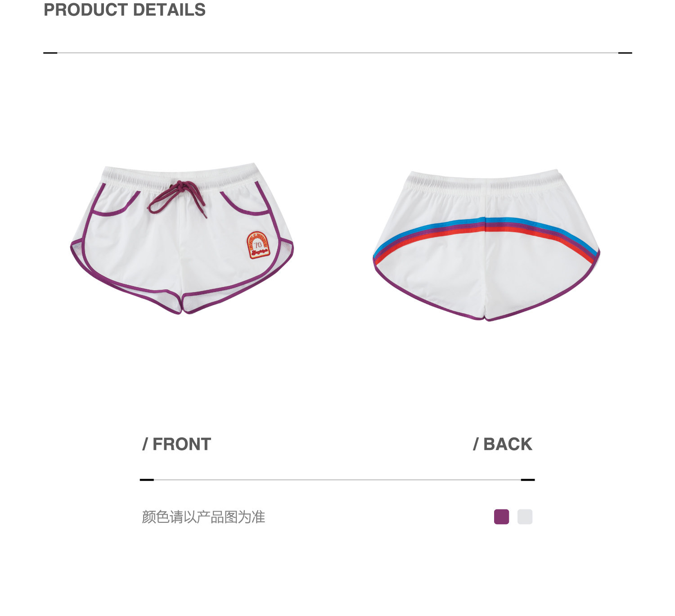Click the Chinese color disclaimer text
This screenshot has width=675, height=616.
203,517
